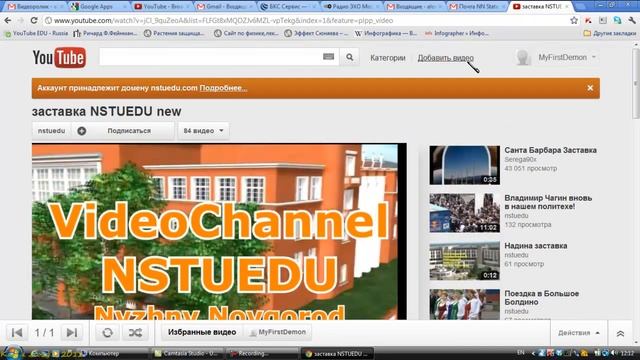Click Избранные видео playlist title

202,333
